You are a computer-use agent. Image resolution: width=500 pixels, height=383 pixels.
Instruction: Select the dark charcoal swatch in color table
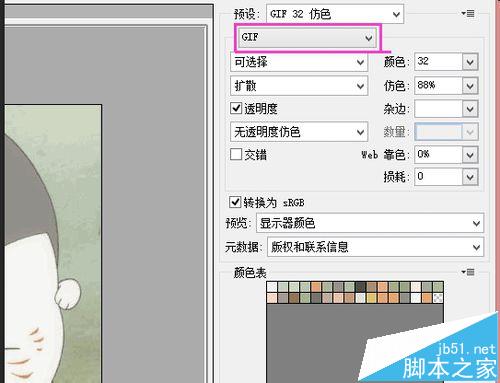tap(360, 287)
